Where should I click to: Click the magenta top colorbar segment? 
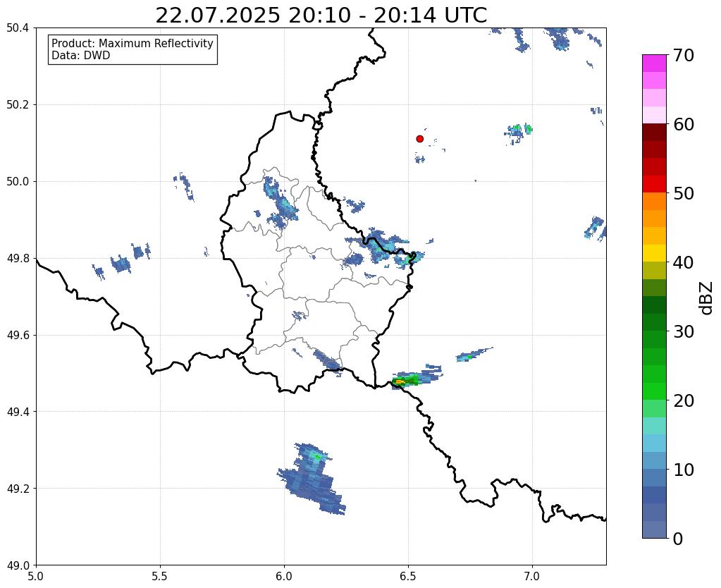click(x=654, y=63)
